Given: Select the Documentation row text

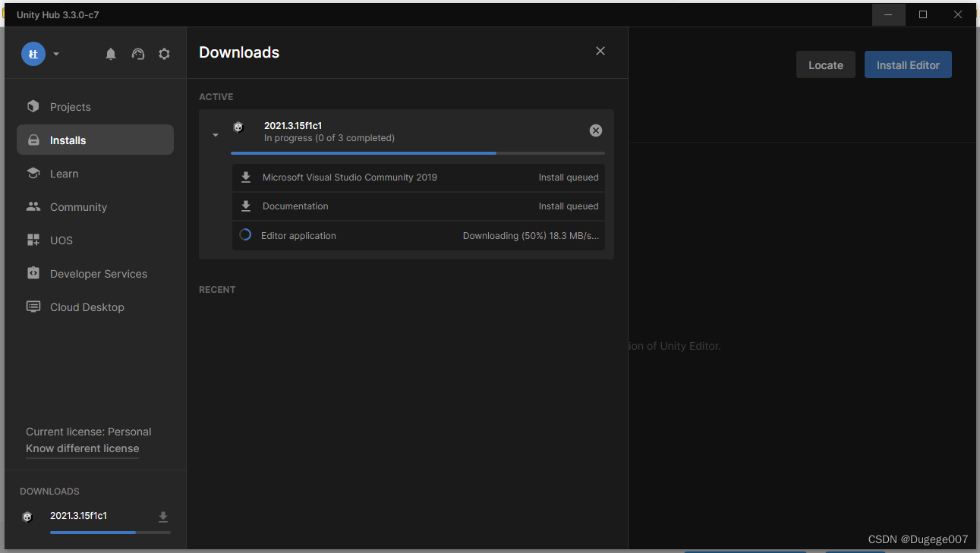Looking at the screenshot, I should tap(295, 206).
